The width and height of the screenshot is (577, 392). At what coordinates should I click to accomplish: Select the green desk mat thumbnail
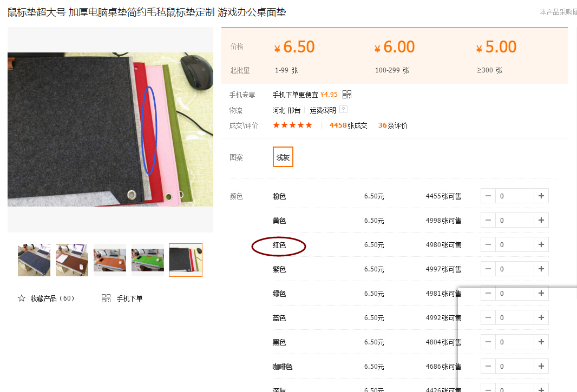click(x=148, y=260)
